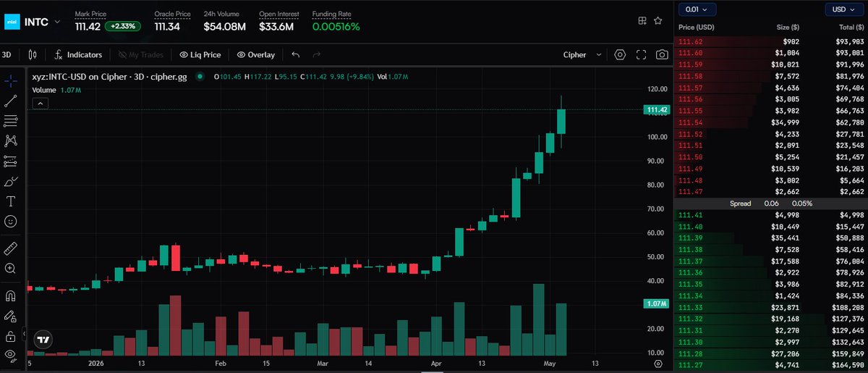Select the Text annotation tool
868x373 pixels.
10,201
